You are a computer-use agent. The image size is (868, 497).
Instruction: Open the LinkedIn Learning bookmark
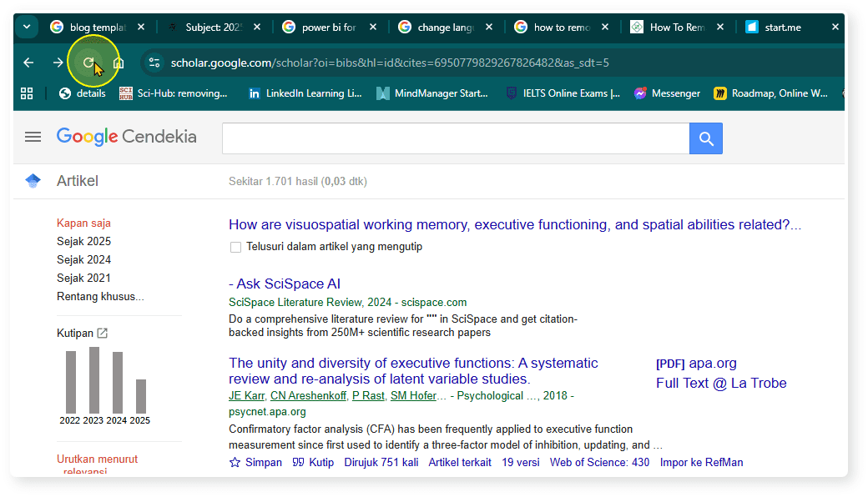pyautogui.click(x=305, y=93)
